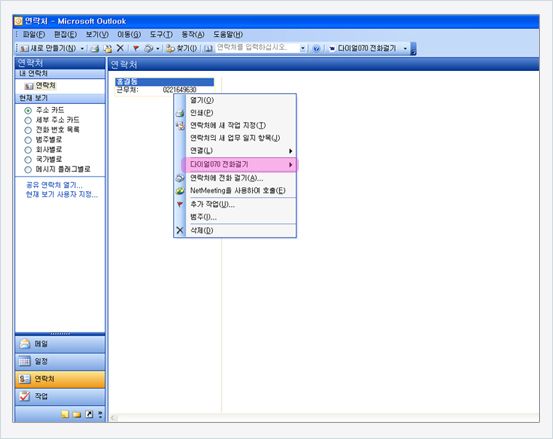Select the 홍길동 contact card header
The height and width of the screenshot is (439, 553).
(164, 82)
